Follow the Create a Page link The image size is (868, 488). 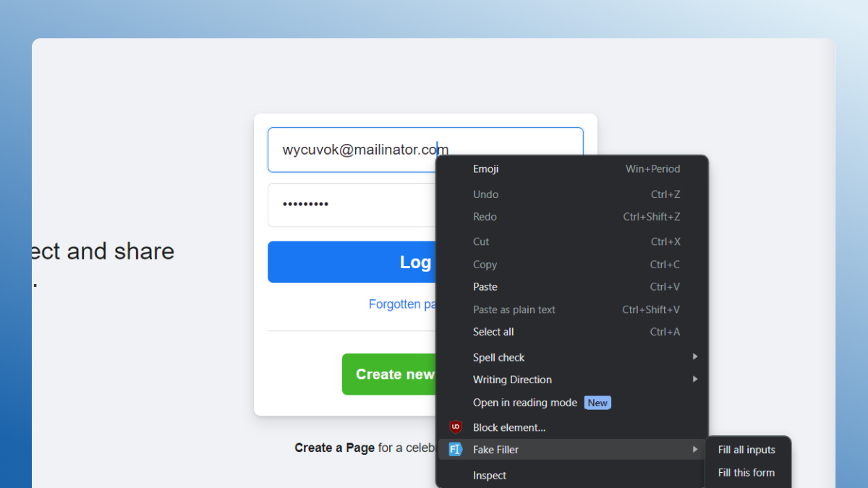click(334, 448)
